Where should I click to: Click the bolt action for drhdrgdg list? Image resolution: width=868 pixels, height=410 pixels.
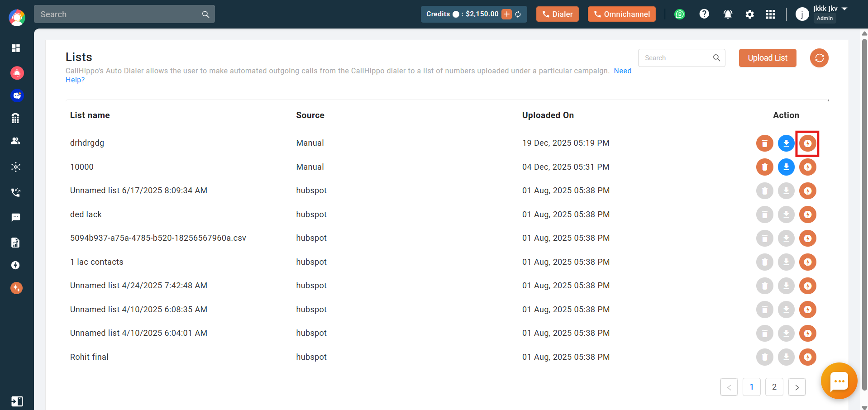pos(808,143)
